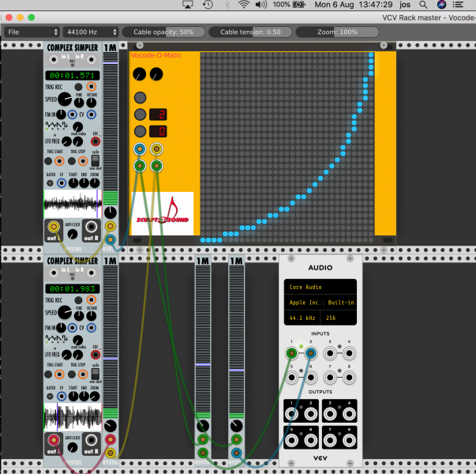The image size is (476, 474).
Task: Open the Core Audio driver selector
Action: coord(320,287)
